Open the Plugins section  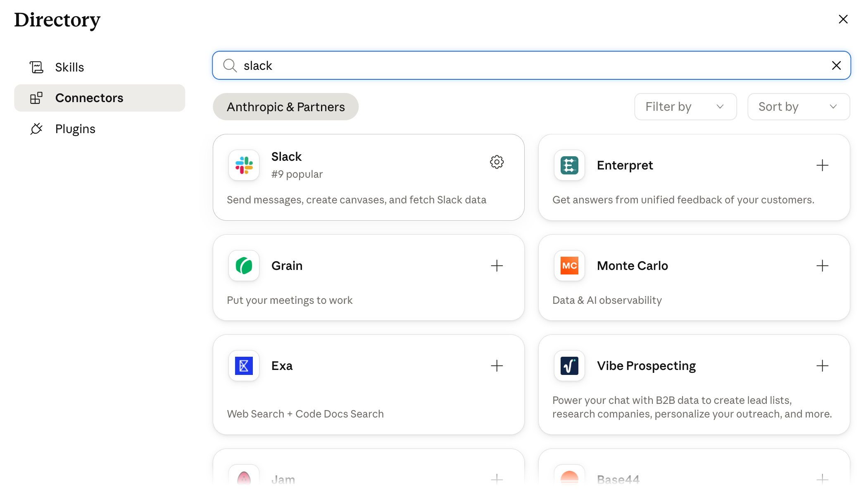pos(100,129)
